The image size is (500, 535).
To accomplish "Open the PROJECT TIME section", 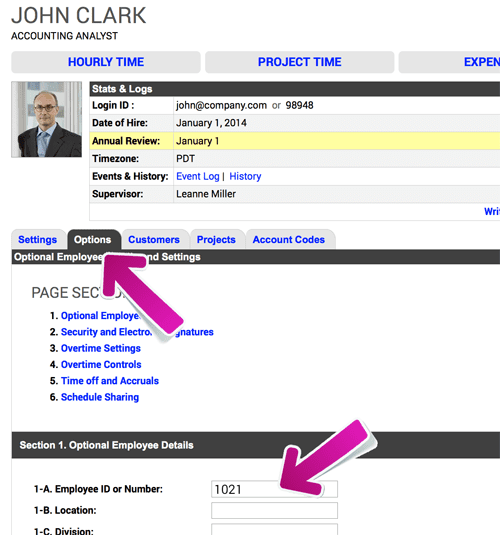I will point(299,62).
